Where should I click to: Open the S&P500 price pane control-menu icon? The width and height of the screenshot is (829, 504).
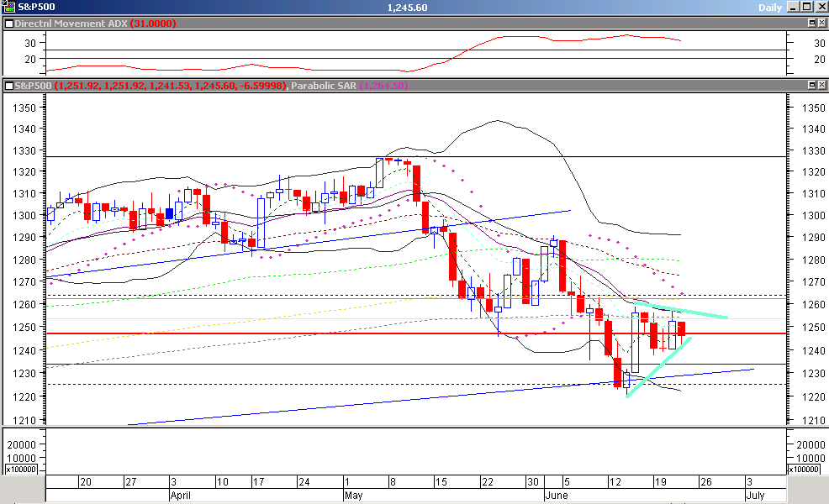[x=10, y=85]
